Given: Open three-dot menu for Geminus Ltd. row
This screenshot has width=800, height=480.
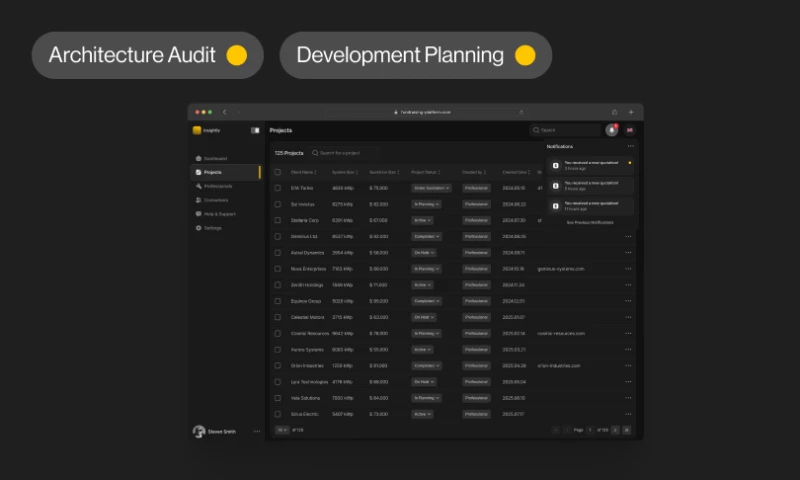Looking at the screenshot, I should 628,237.
